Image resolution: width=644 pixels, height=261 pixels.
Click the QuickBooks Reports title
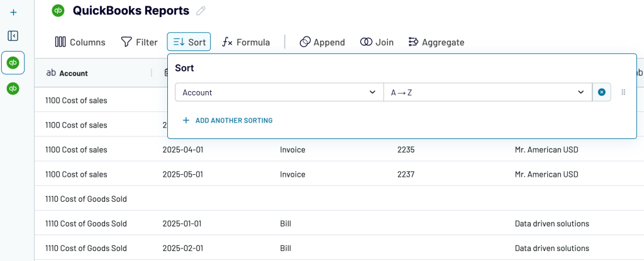pyautogui.click(x=131, y=11)
